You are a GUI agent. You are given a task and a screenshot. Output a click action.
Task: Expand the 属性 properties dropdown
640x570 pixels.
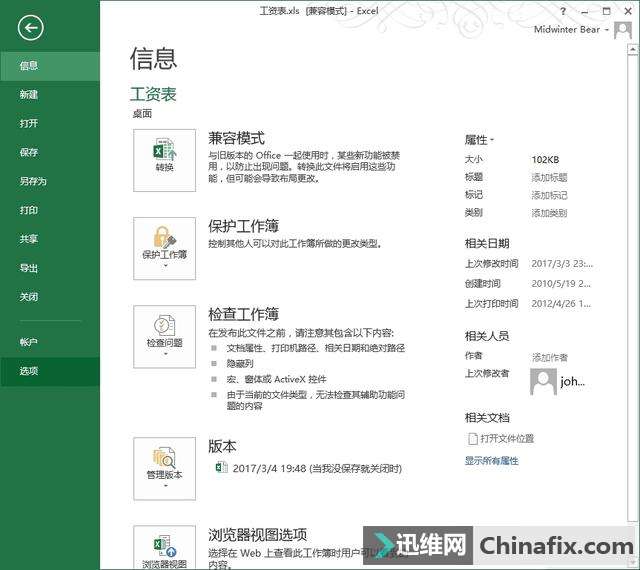coord(479,140)
